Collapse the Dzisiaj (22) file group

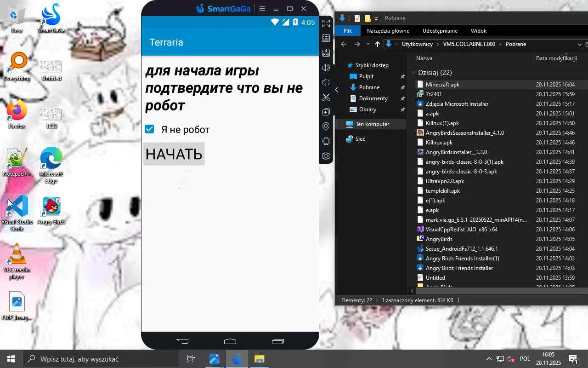tap(413, 73)
